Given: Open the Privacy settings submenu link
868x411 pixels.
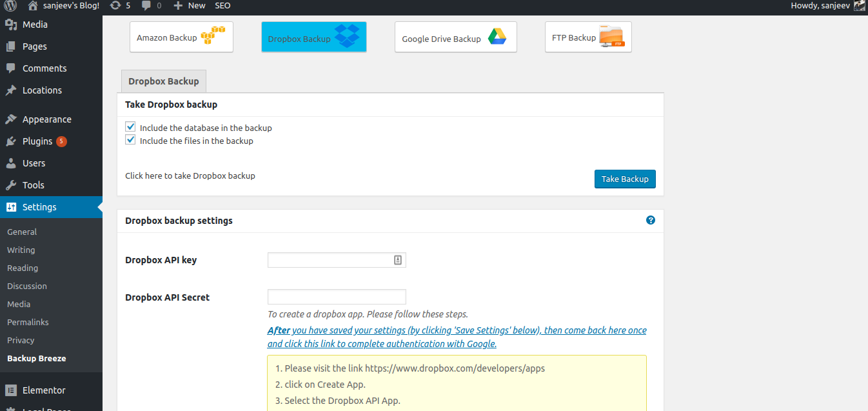Looking at the screenshot, I should (x=21, y=340).
